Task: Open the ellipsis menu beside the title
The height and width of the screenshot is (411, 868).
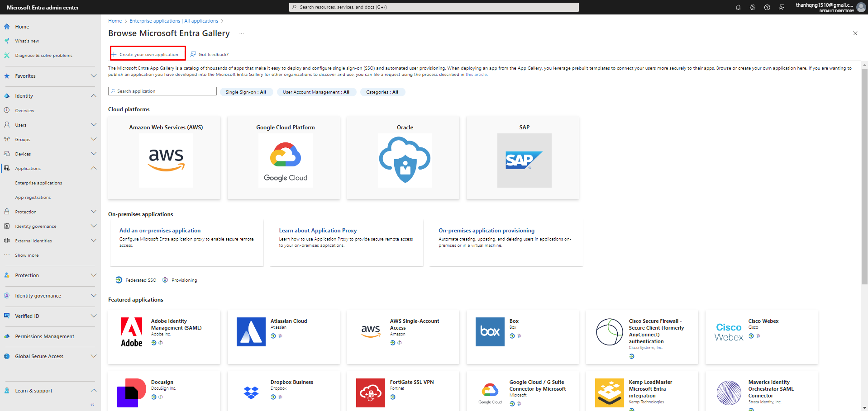Action: click(x=242, y=33)
